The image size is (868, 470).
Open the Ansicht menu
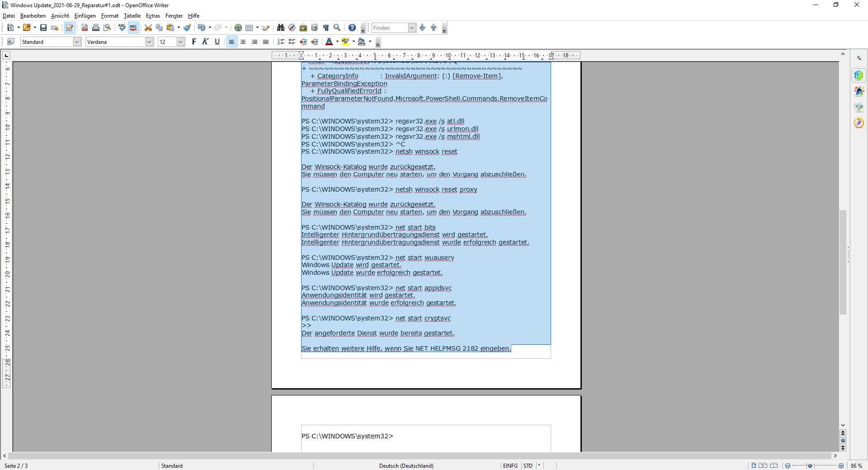(60, 16)
